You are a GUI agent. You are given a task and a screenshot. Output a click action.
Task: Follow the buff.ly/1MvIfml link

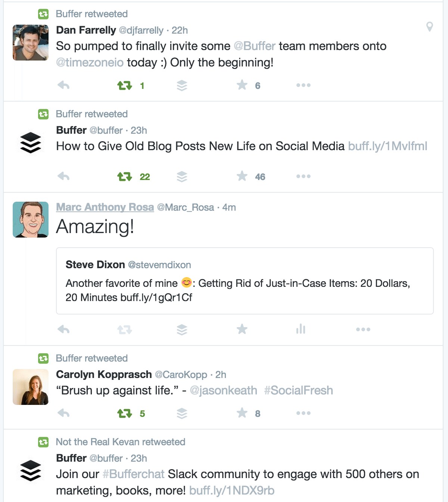tap(387, 146)
